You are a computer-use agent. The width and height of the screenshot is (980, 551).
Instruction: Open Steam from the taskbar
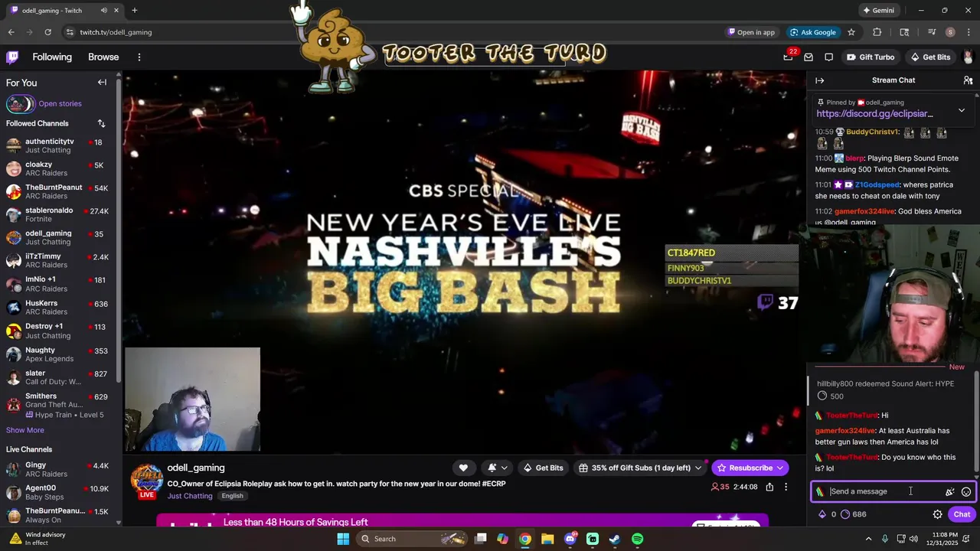pos(615,539)
